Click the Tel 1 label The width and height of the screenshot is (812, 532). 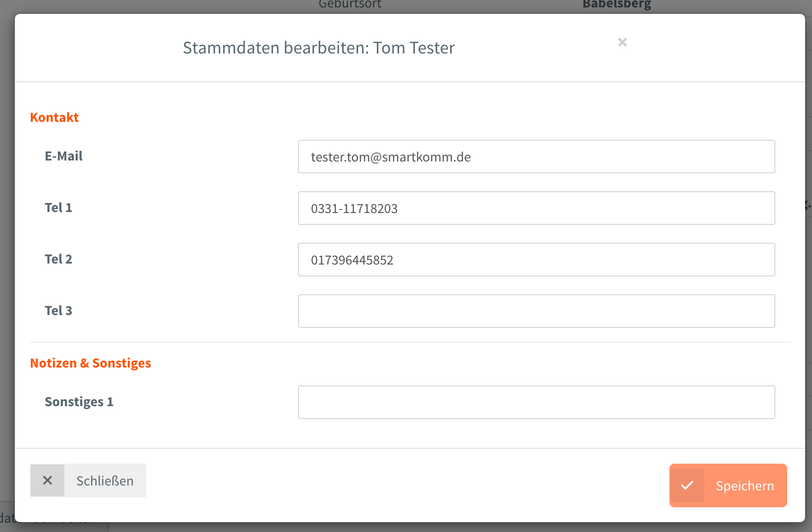pos(58,208)
